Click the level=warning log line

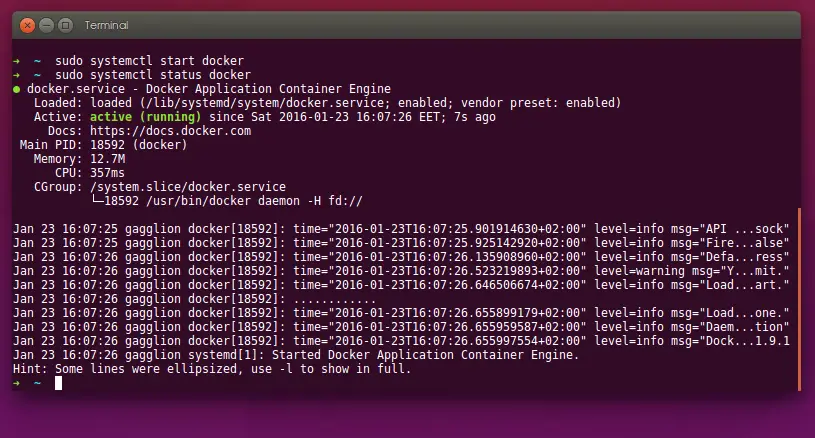point(401,271)
